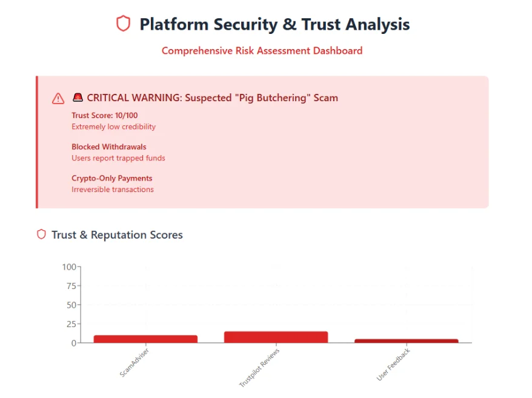
Task: Click the shield icon beside the main title
Action: (123, 24)
